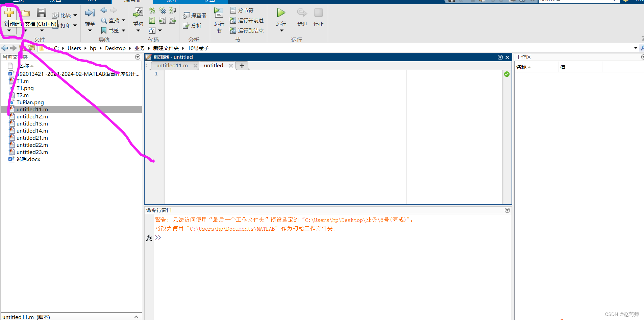Select TuPian.png in Current Folder
Viewport: 644px width, 320px height.
click(x=30, y=102)
